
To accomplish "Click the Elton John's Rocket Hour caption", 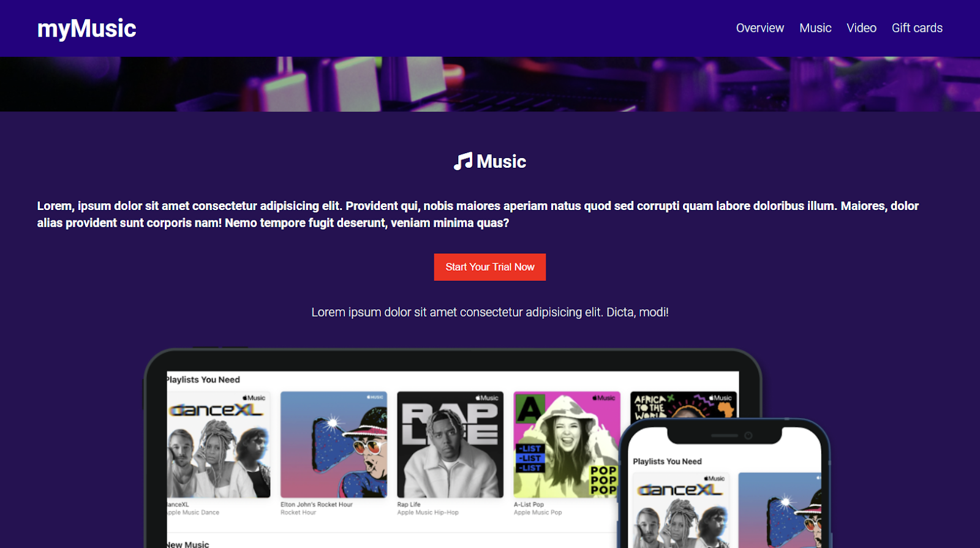I will pos(317,505).
